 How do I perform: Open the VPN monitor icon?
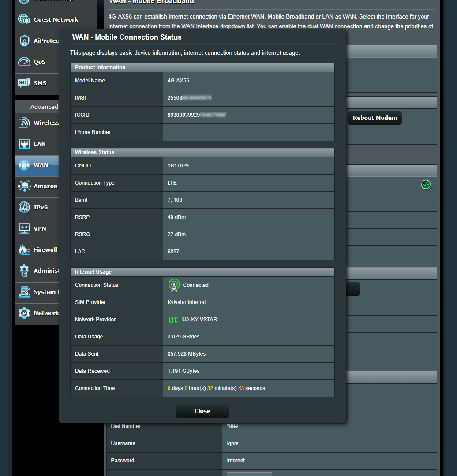tap(24, 229)
